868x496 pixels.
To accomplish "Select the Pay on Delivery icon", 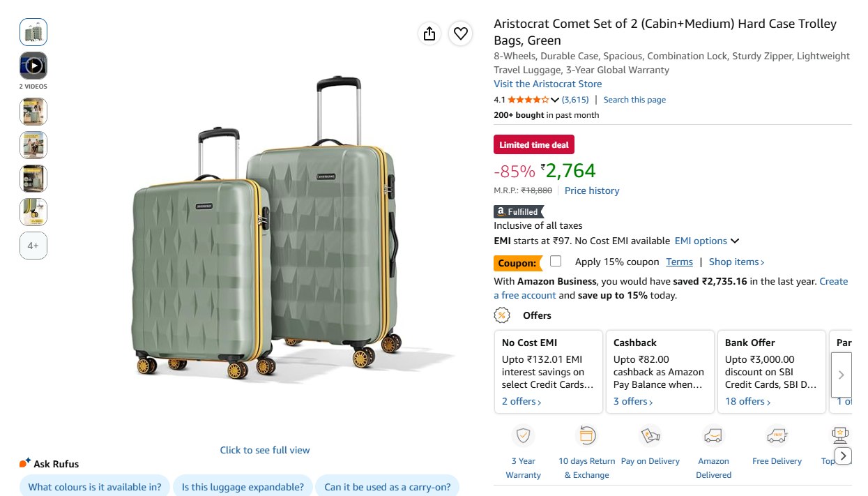I will (650, 437).
